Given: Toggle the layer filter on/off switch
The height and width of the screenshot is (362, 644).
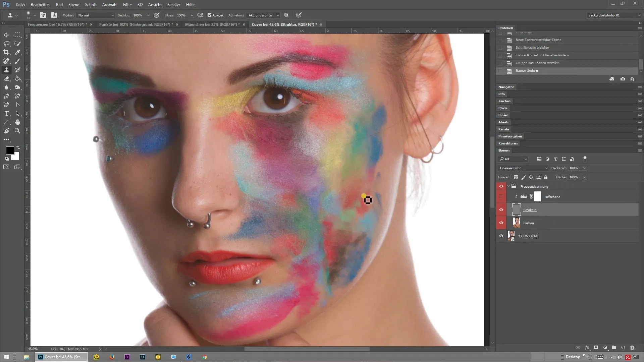Looking at the screenshot, I should point(585,158).
